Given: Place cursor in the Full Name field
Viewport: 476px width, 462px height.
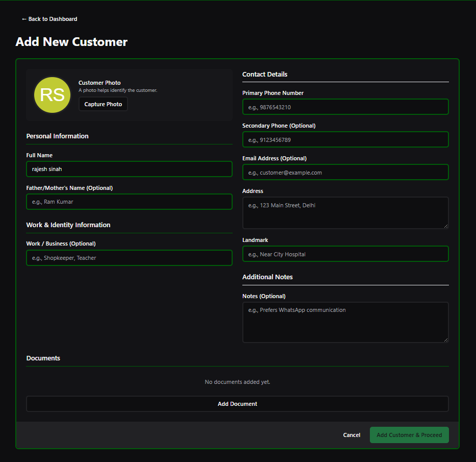Looking at the screenshot, I should click(129, 169).
